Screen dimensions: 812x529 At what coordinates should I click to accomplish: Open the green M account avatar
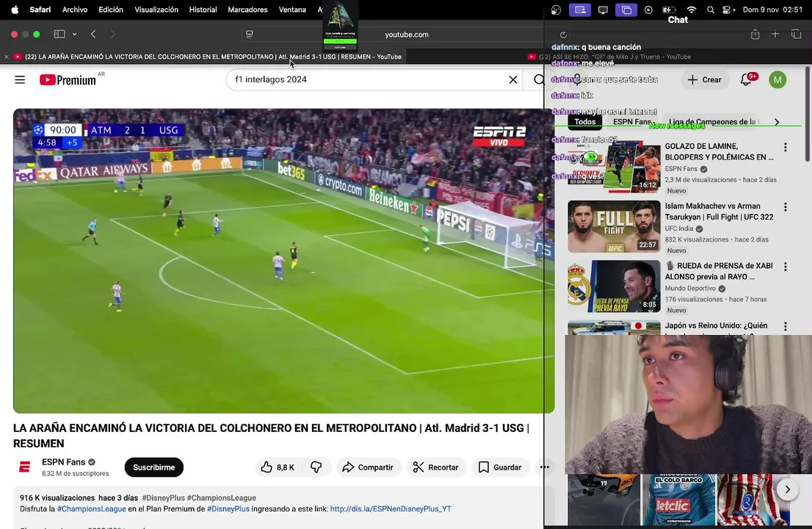point(777,79)
